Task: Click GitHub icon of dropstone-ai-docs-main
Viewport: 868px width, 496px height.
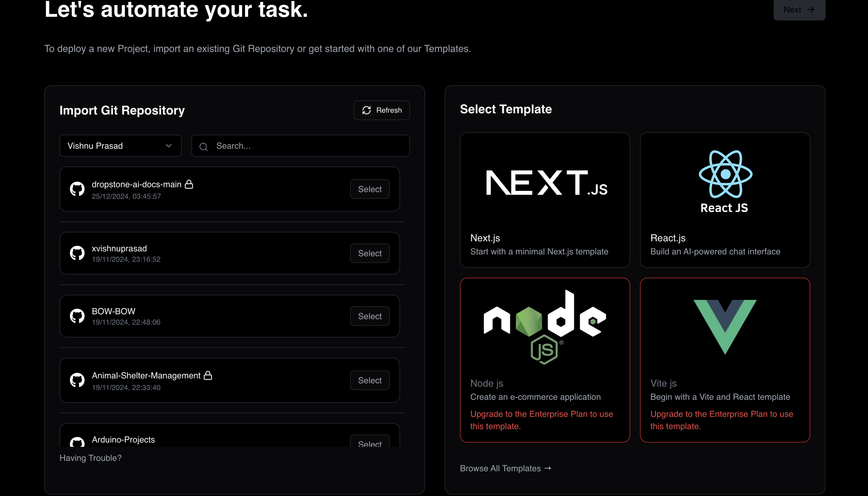Action: point(77,189)
